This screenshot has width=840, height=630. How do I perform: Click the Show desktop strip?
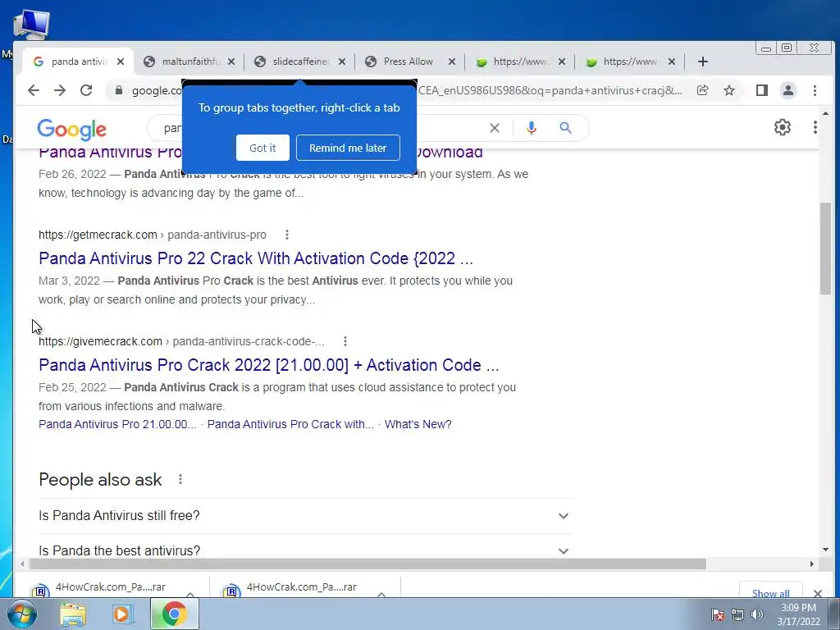coord(834,614)
